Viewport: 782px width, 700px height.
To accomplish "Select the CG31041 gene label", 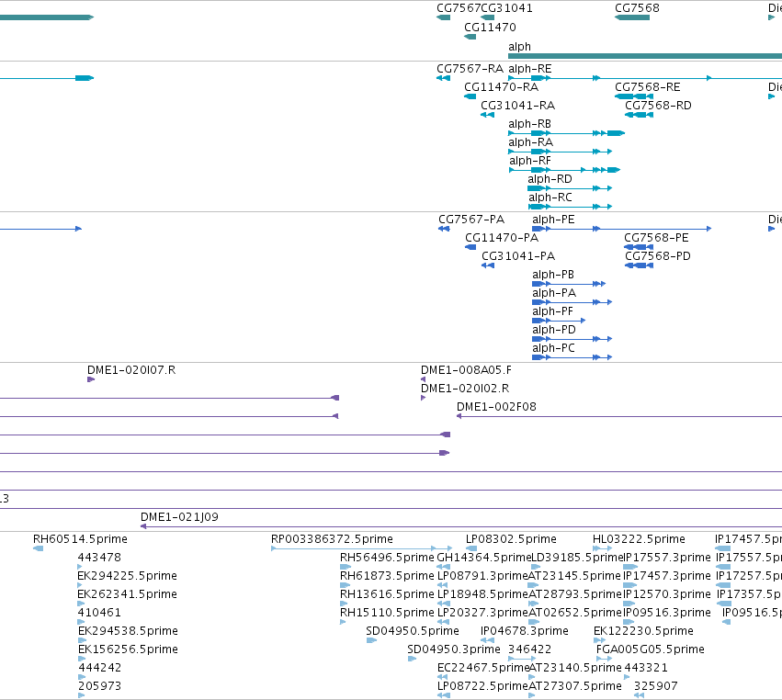I will coord(506,8).
